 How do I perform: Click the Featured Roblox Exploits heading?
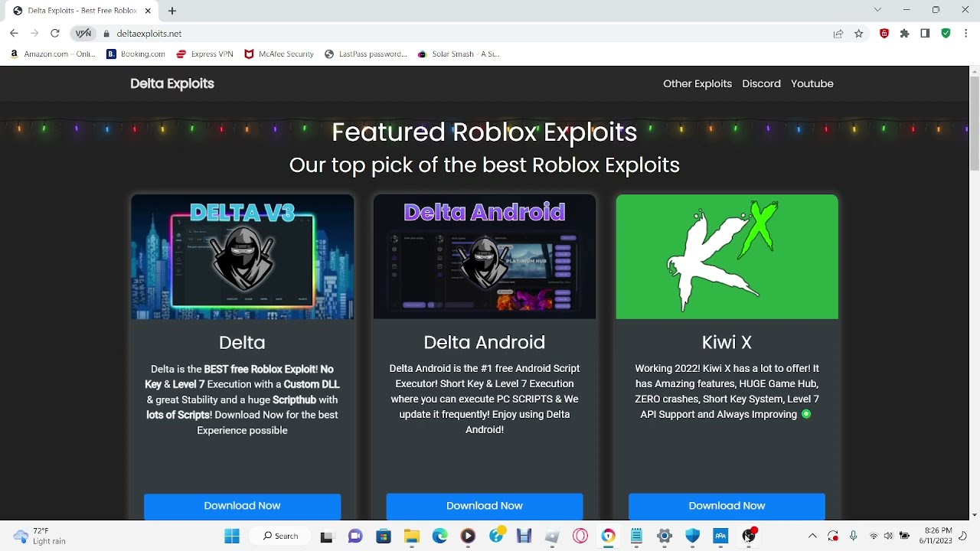pyautogui.click(x=485, y=132)
